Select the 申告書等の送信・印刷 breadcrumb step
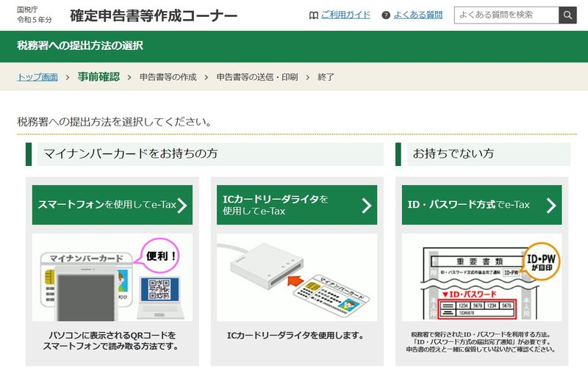Screen dimensions: 588x373 click(257, 77)
